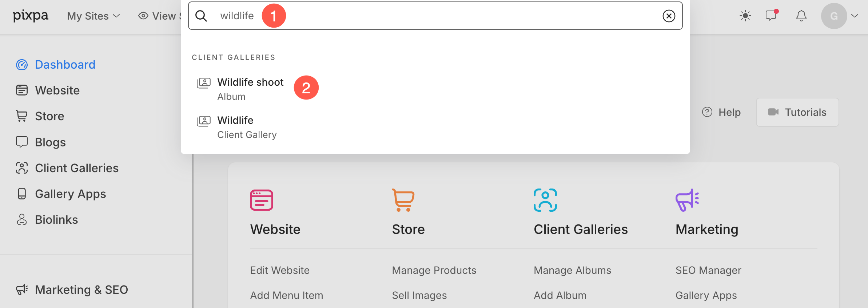Expand Marketing & SEO in sidebar
Image resolution: width=868 pixels, height=308 pixels.
point(81,290)
